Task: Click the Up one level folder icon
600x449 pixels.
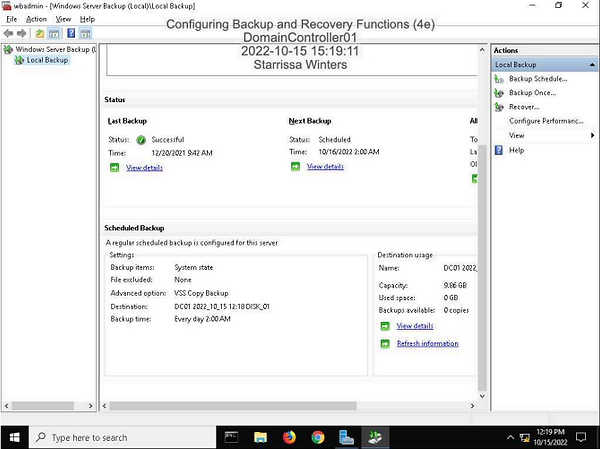Action: (39, 34)
